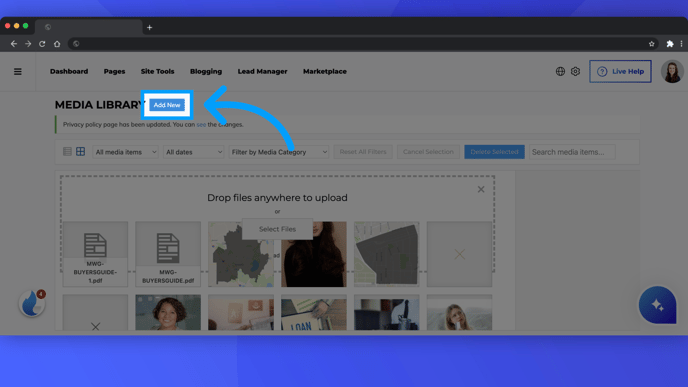Expand the All dates dropdown
The image size is (688, 387).
click(194, 152)
